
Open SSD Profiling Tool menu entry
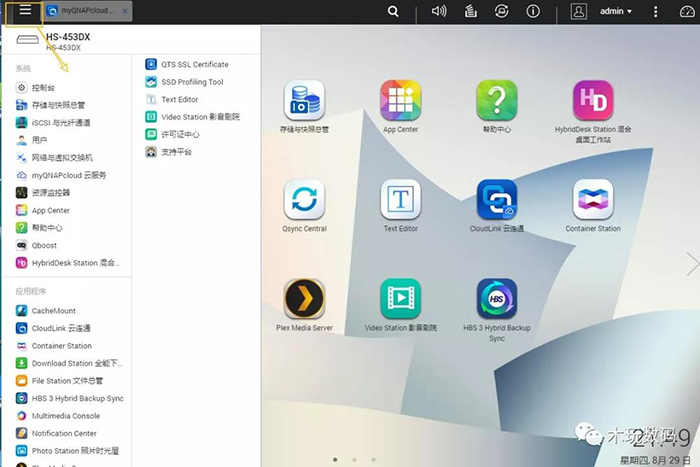[184, 82]
